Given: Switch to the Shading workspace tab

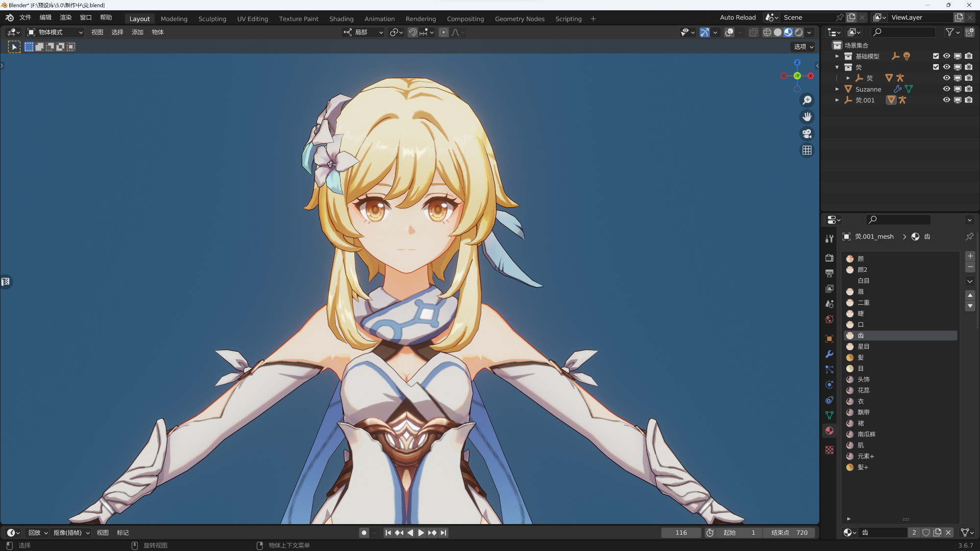Looking at the screenshot, I should tap(341, 19).
